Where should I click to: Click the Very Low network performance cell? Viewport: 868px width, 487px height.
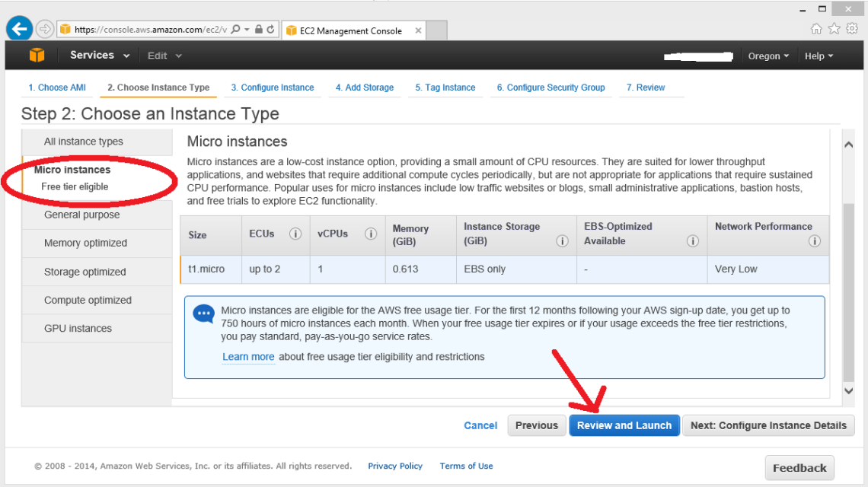click(x=768, y=269)
